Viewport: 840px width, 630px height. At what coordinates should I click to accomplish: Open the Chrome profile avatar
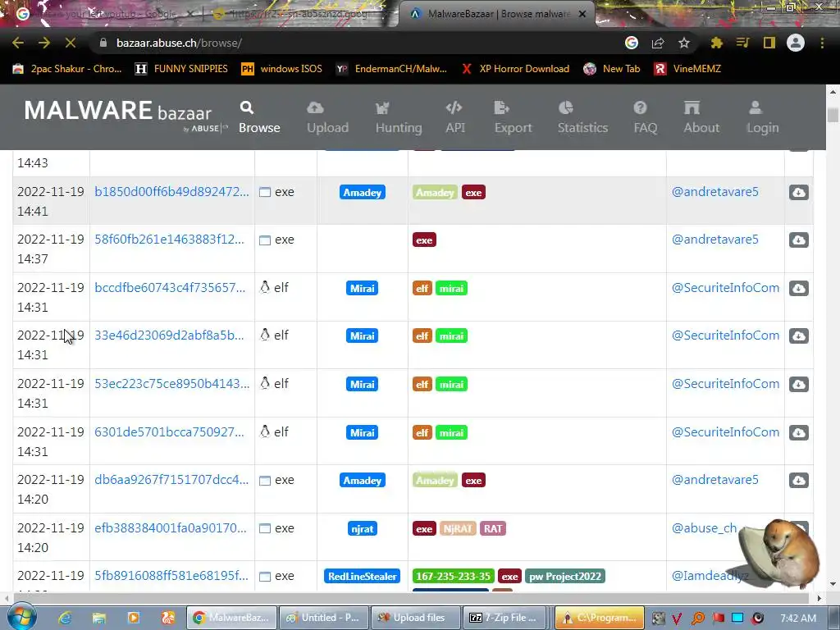(796, 43)
